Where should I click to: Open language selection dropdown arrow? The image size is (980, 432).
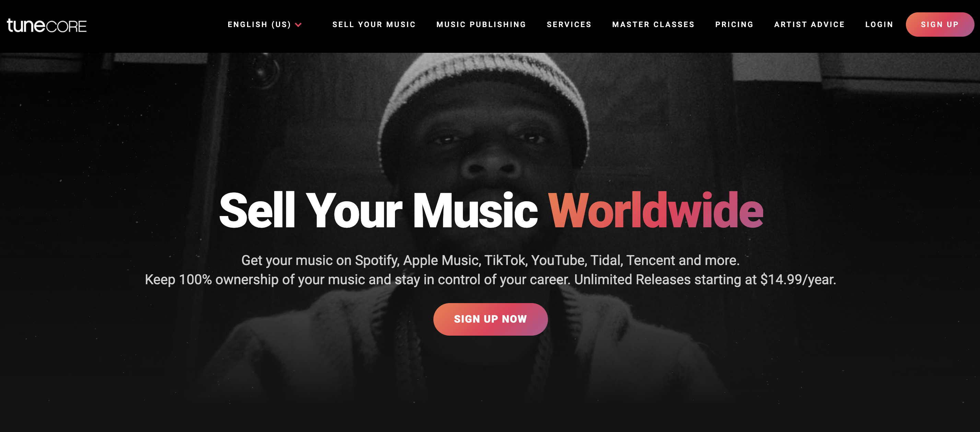tap(300, 25)
